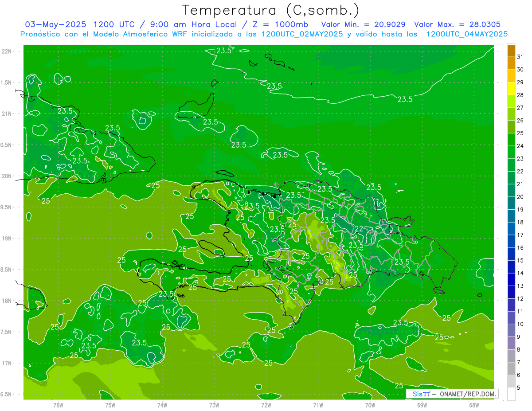Click the colorbar swatch between 24 and 25

(511, 140)
